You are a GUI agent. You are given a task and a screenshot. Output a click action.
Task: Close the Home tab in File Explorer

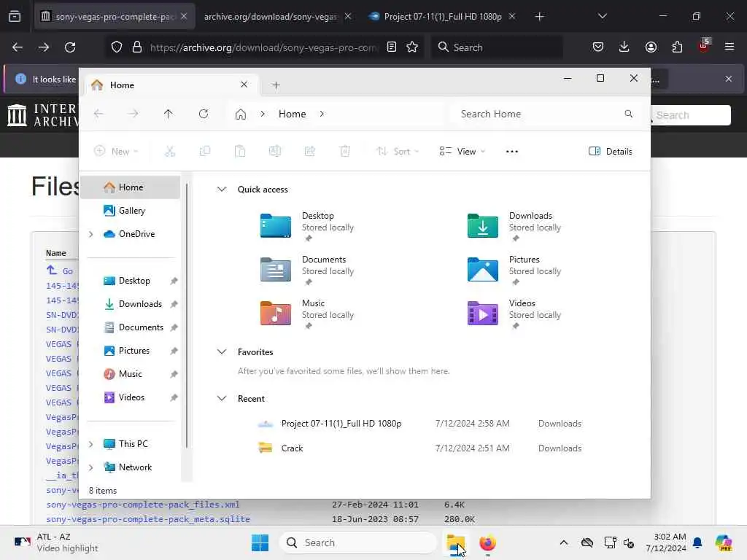pyautogui.click(x=244, y=85)
